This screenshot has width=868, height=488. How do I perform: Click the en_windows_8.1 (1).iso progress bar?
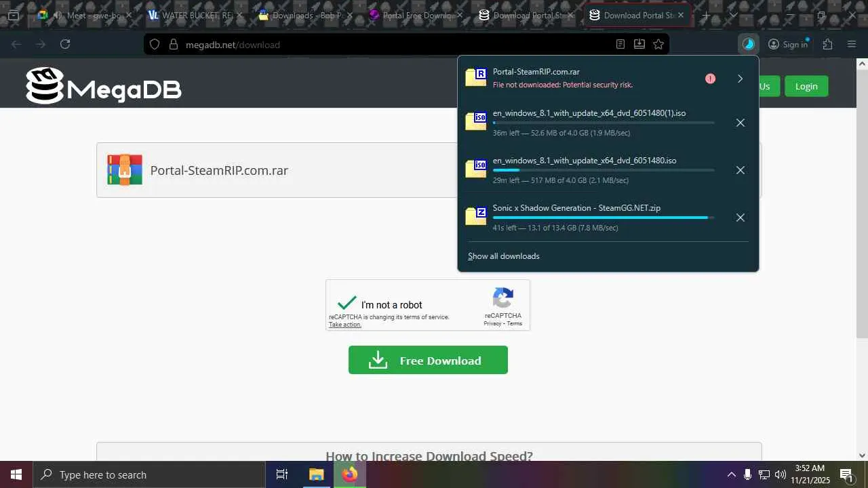point(604,123)
